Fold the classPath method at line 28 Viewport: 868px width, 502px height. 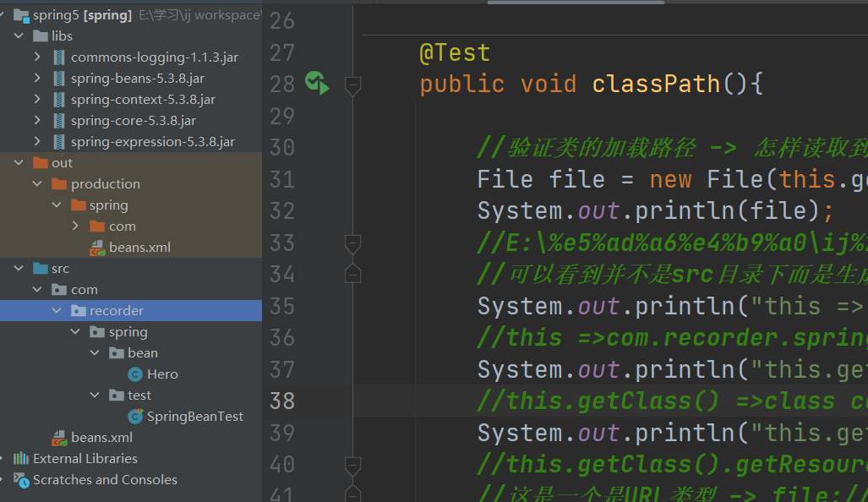click(x=353, y=84)
